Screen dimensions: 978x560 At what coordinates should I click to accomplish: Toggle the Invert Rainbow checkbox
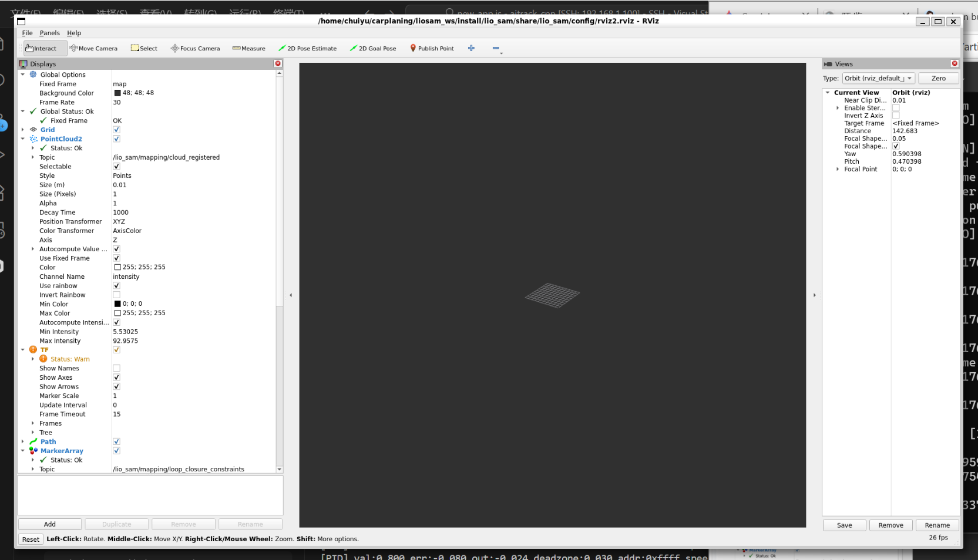coord(116,295)
